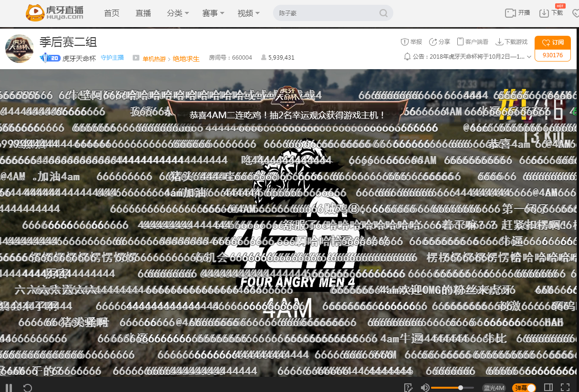Subscribe with the orange 订阅 button

[552, 42]
